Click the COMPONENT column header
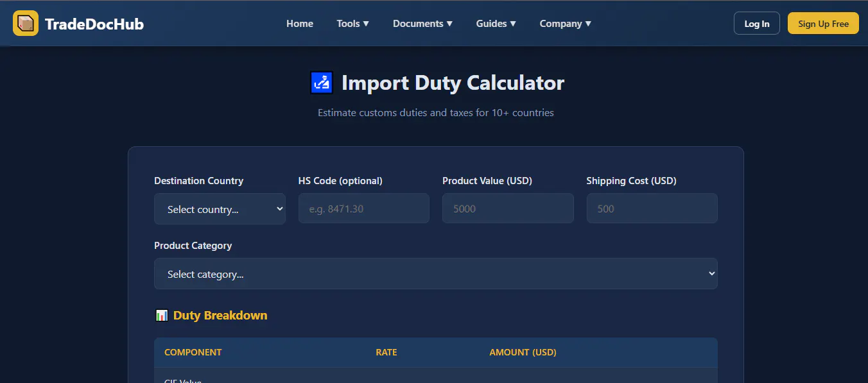 click(x=193, y=352)
